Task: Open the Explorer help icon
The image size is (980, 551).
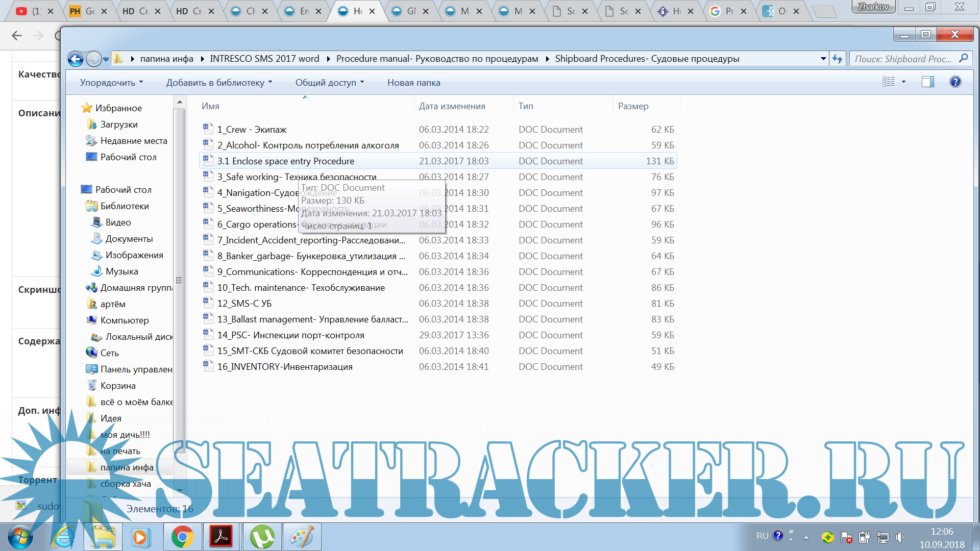Action: [x=955, y=82]
